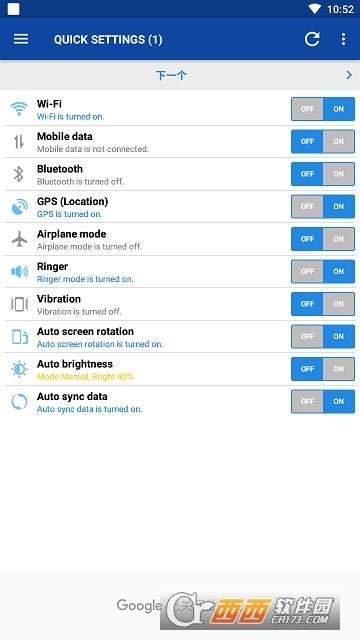
Task: Tap the Ringer speaker icon
Action: [x=20, y=271]
